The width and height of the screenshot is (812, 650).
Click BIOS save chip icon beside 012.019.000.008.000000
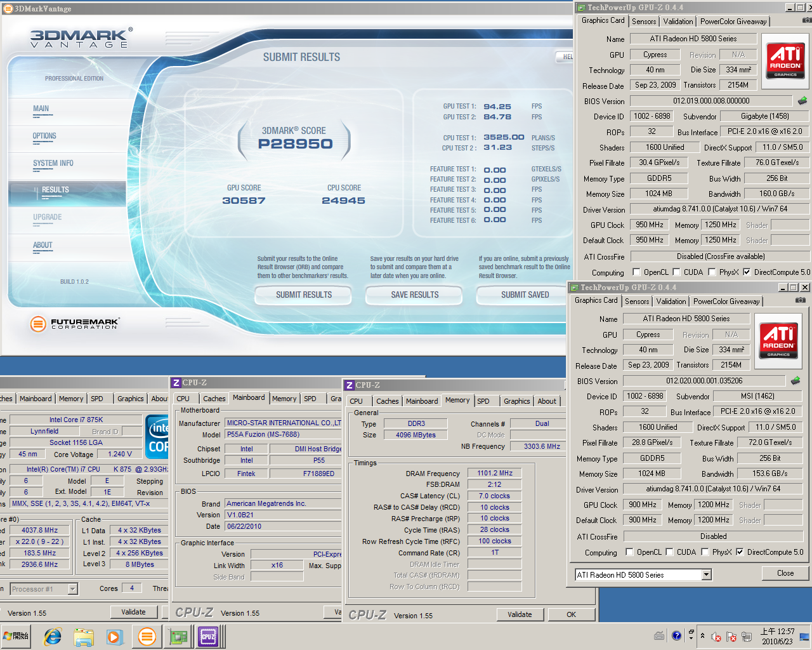point(802,100)
